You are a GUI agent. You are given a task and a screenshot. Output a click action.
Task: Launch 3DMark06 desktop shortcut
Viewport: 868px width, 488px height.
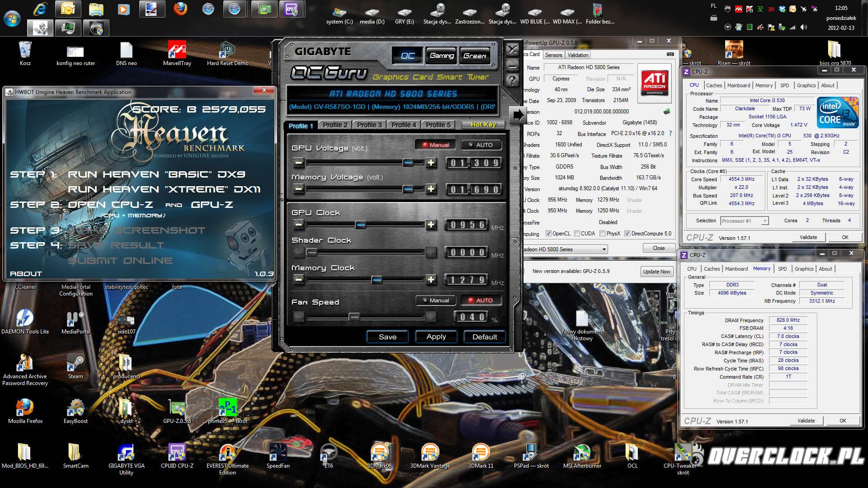click(379, 456)
